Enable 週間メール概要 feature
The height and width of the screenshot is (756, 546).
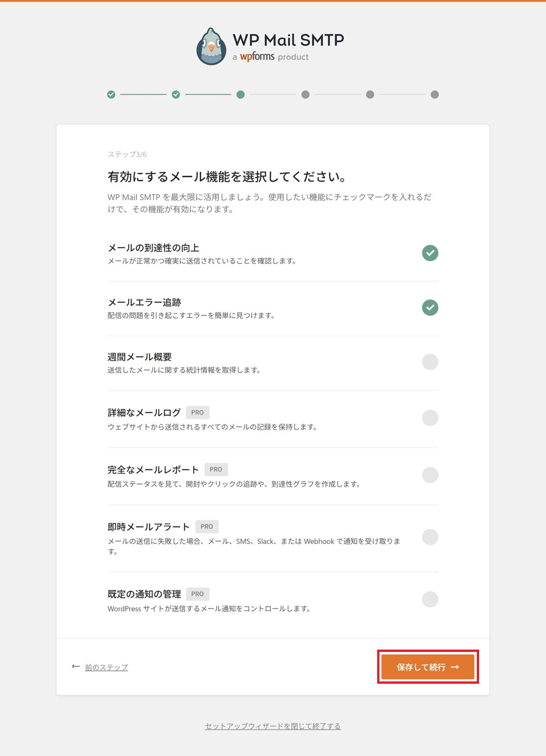coord(430,362)
